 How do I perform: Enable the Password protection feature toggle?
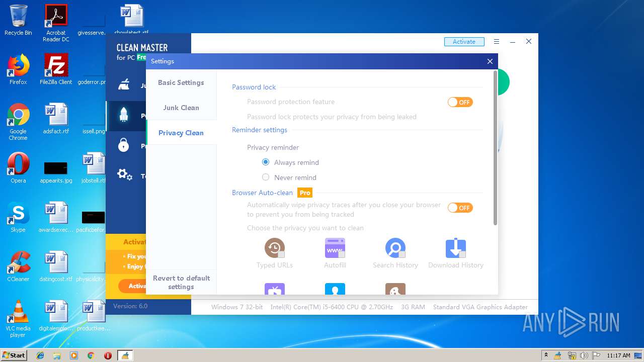(x=460, y=102)
